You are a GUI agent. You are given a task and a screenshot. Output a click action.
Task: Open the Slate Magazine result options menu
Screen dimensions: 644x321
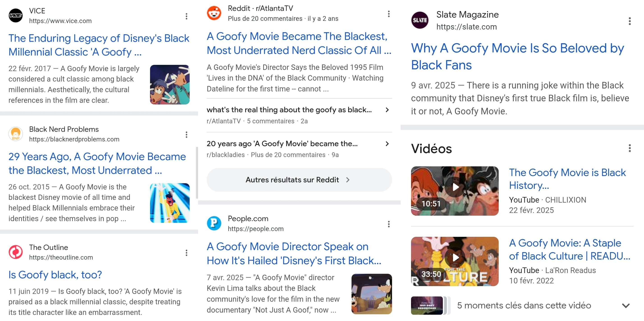[630, 21]
